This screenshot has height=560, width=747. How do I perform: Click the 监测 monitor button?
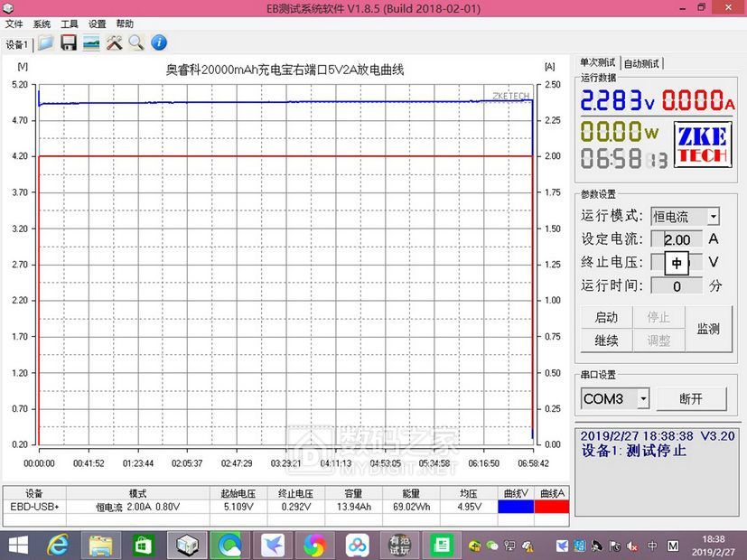tap(708, 329)
